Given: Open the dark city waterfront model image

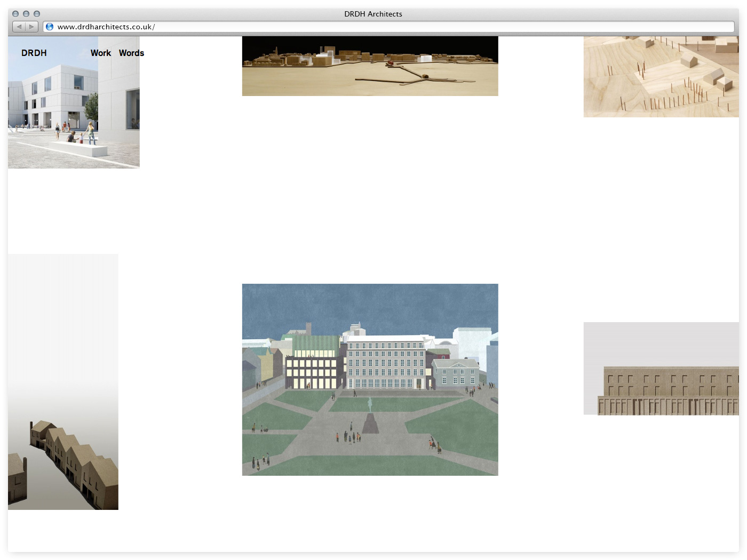Looking at the screenshot, I should click(x=370, y=66).
